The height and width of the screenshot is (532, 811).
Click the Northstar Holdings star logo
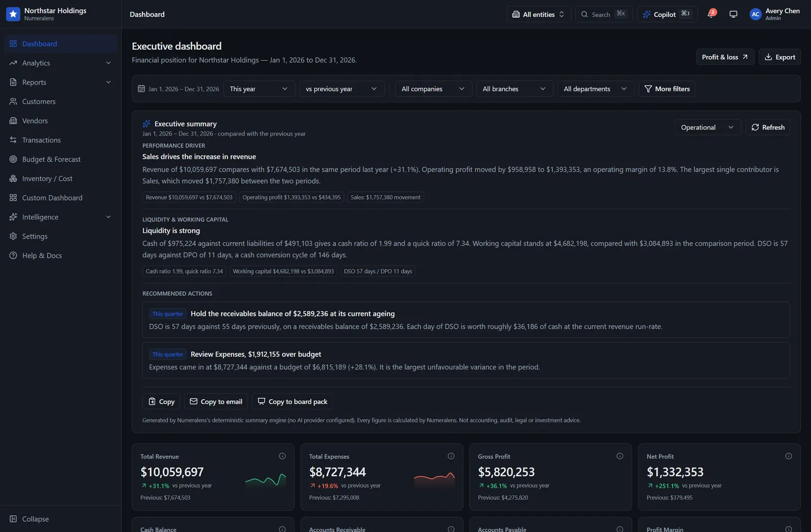13,14
